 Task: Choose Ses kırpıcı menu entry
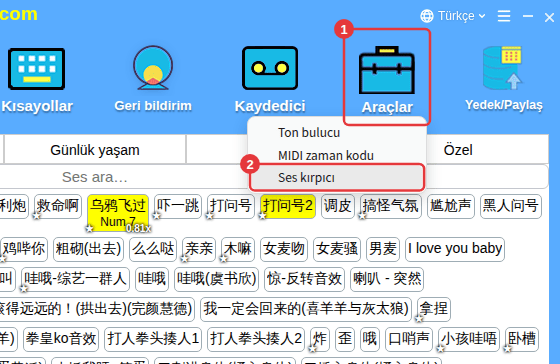coord(337,177)
